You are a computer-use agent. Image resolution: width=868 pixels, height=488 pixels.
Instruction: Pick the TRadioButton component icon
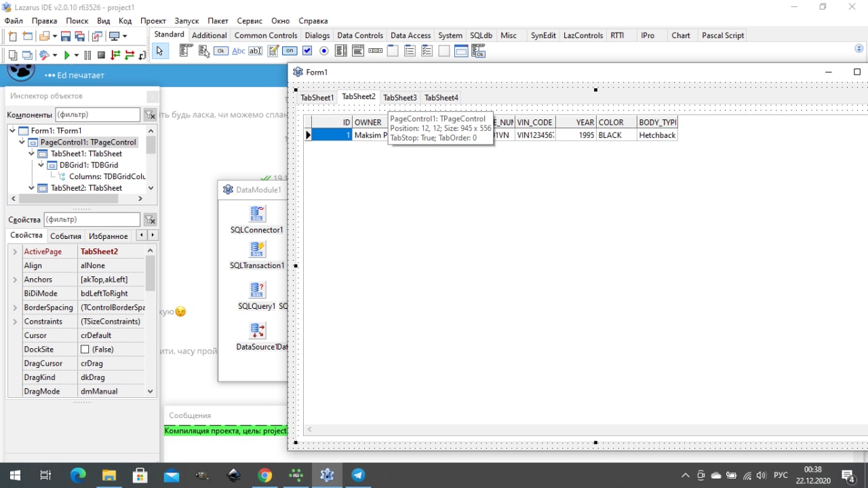[x=324, y=51]
